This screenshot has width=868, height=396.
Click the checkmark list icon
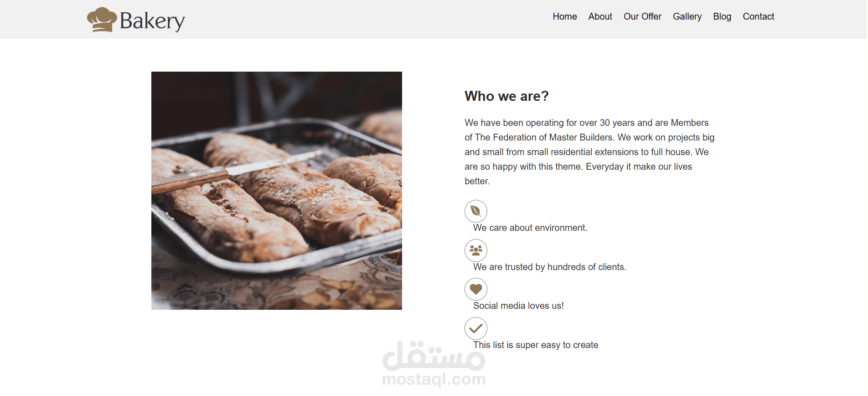pyautogui.click(x=475, y=328)
